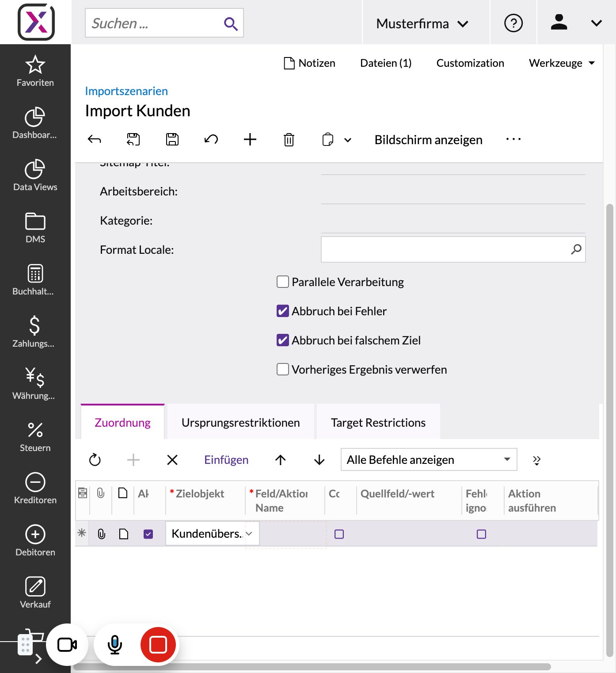Click the back arrow in the toolbar

(x=95, y=140)
